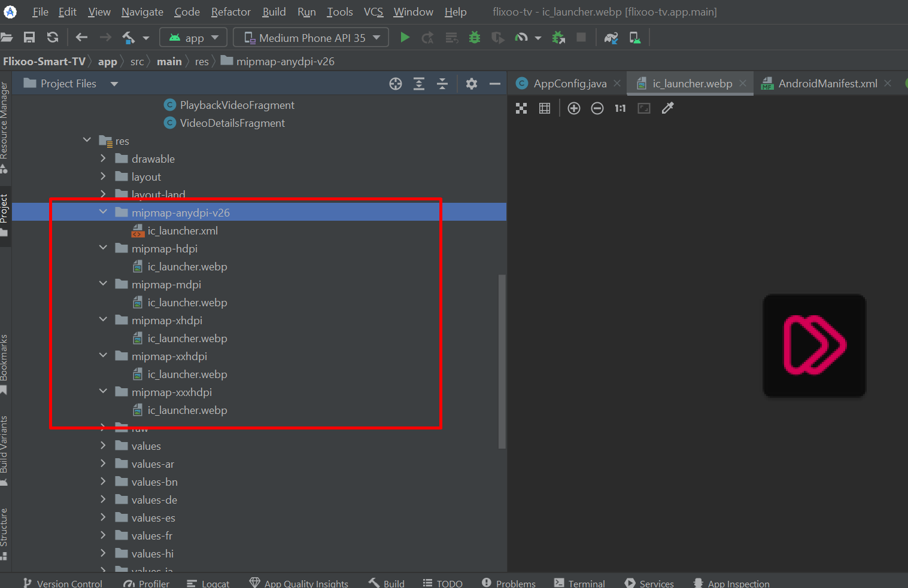Switch to the AndroidManifest.xml tab

tap(827, 84)
